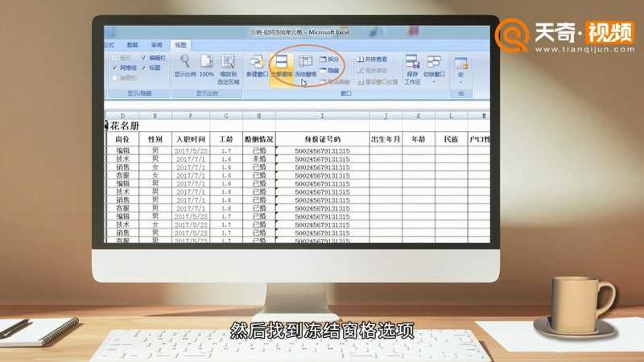Viewport: 644px width, 362px height.
Task: Click the 年龄 header cell
Action: [418, 139]
